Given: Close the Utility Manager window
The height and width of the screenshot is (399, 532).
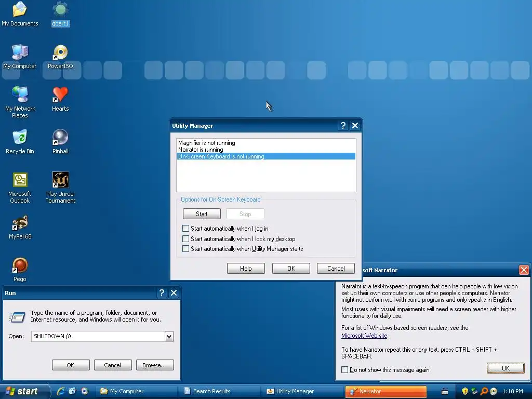Looking at the screenshot, I should 355,126.
